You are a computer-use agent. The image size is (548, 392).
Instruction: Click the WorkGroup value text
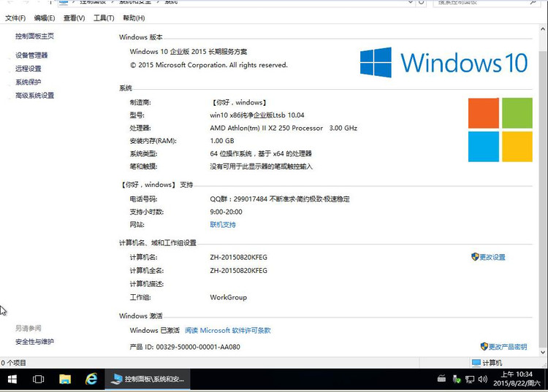point(228,297)
